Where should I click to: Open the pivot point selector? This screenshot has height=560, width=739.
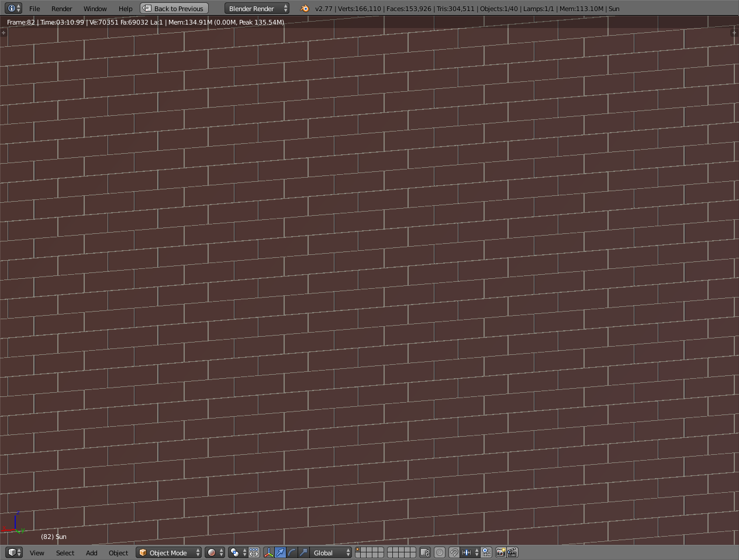point(237,552)
